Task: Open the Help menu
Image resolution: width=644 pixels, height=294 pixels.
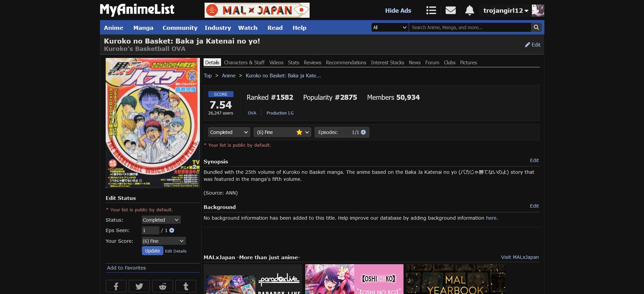Action: (300, 28)
